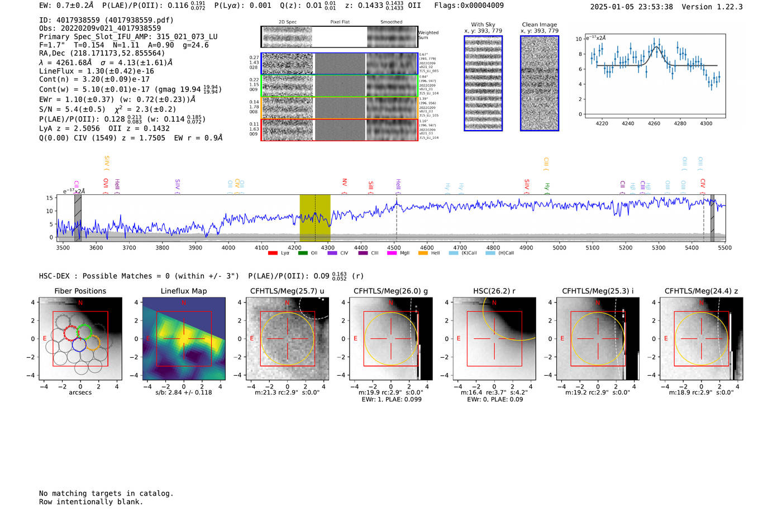Click the yellow highlighted emission region in spectrum
782x532 pixels.
click(315, 218)
